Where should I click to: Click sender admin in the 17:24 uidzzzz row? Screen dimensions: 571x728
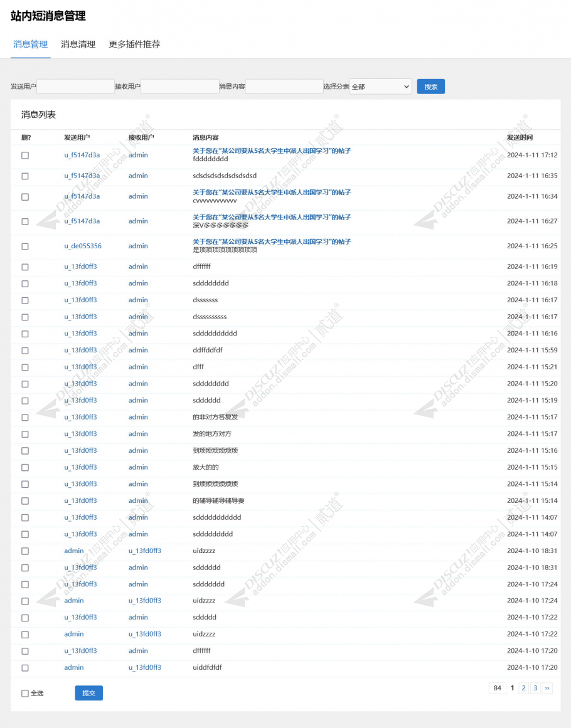pos(74,601)
